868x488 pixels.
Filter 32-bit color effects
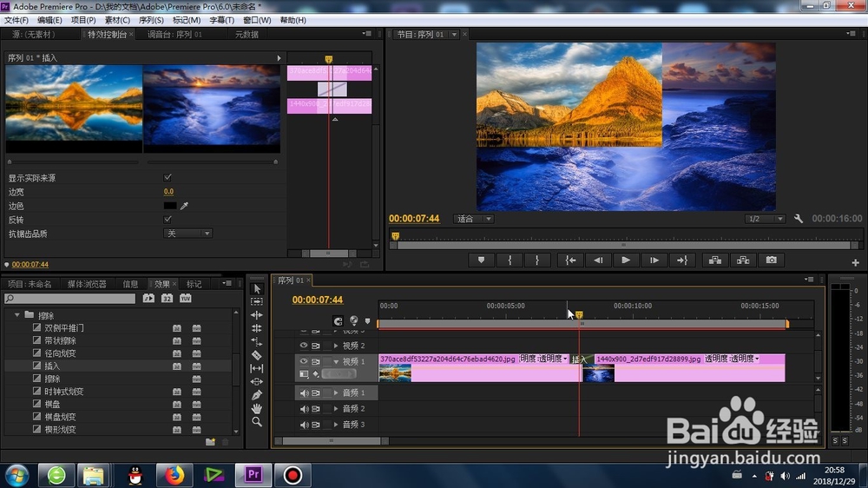tap(167, 298)
